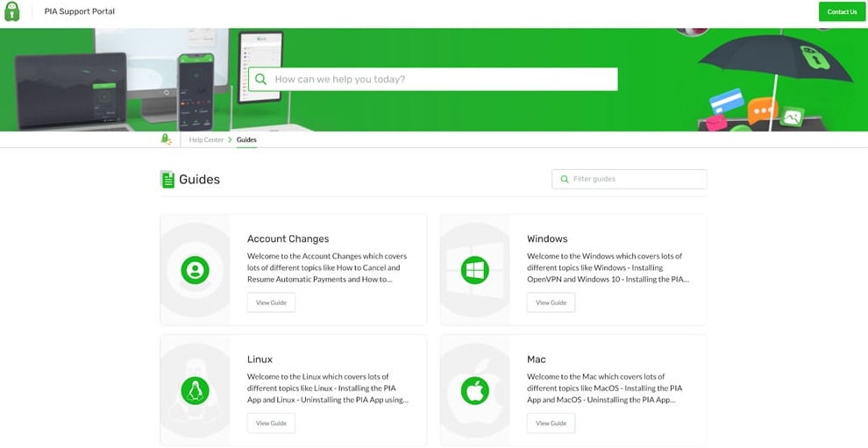Click the green Windows logo icon
Screen dimensions: 868x448
(475, 270)
